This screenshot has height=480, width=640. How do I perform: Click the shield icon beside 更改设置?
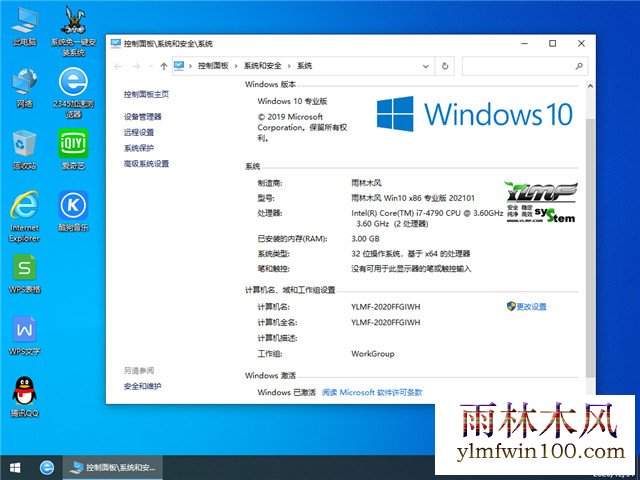click(x=511, y=306)
